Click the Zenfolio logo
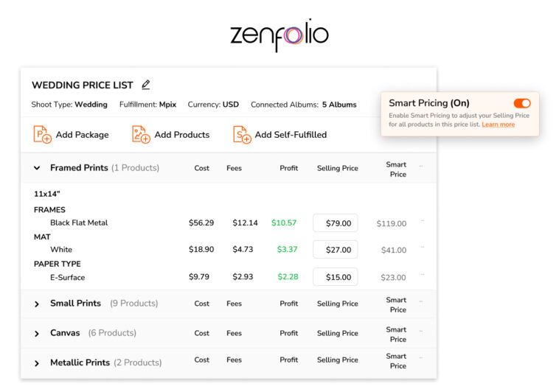 pos(279,35)
